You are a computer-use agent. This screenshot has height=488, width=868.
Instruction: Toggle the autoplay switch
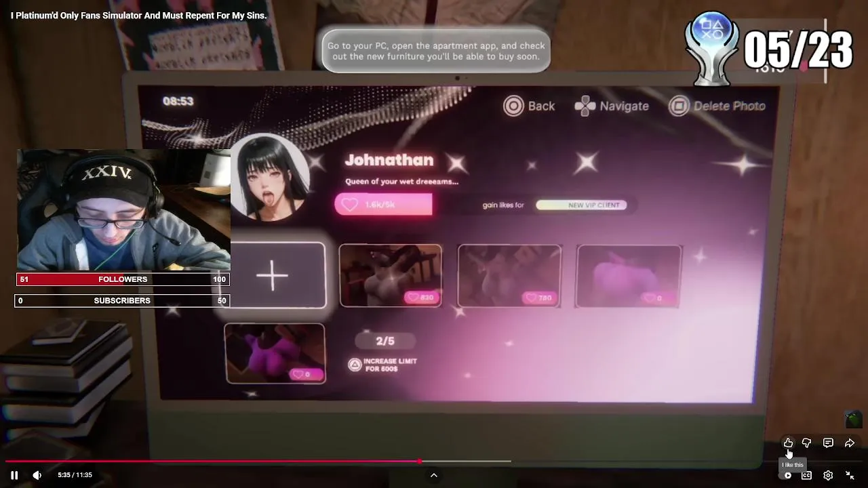(787, 475)
